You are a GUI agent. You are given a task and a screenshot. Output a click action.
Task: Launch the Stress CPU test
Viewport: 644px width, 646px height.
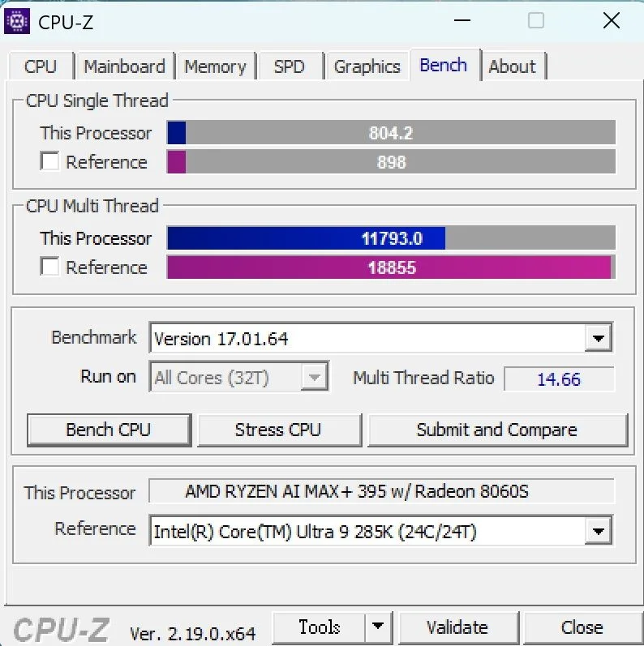[279, 430]
